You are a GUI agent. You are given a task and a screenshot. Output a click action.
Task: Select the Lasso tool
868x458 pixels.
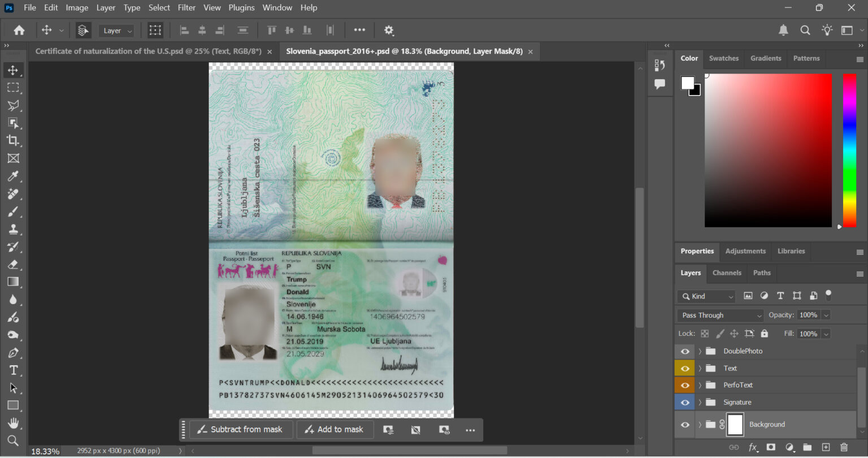coord(13,105)
